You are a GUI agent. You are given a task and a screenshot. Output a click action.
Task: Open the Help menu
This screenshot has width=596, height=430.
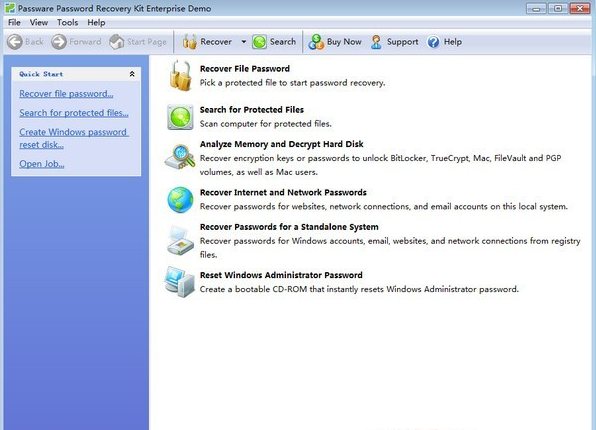point(96,22)
